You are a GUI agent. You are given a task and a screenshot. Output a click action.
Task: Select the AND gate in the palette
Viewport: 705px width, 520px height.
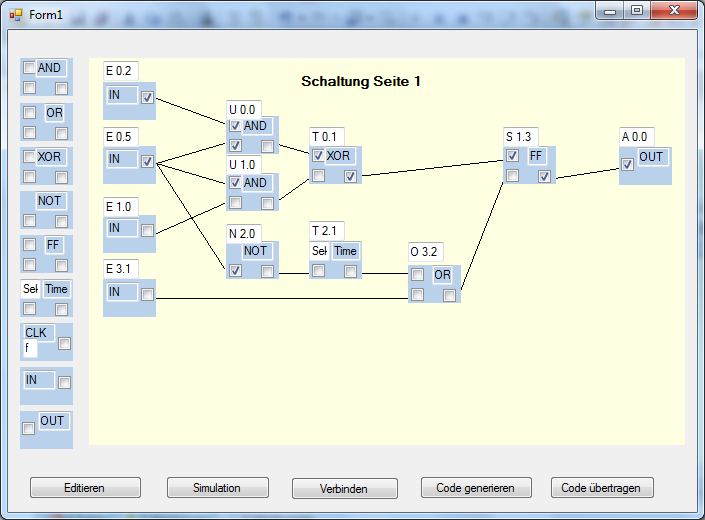point(49,68)
